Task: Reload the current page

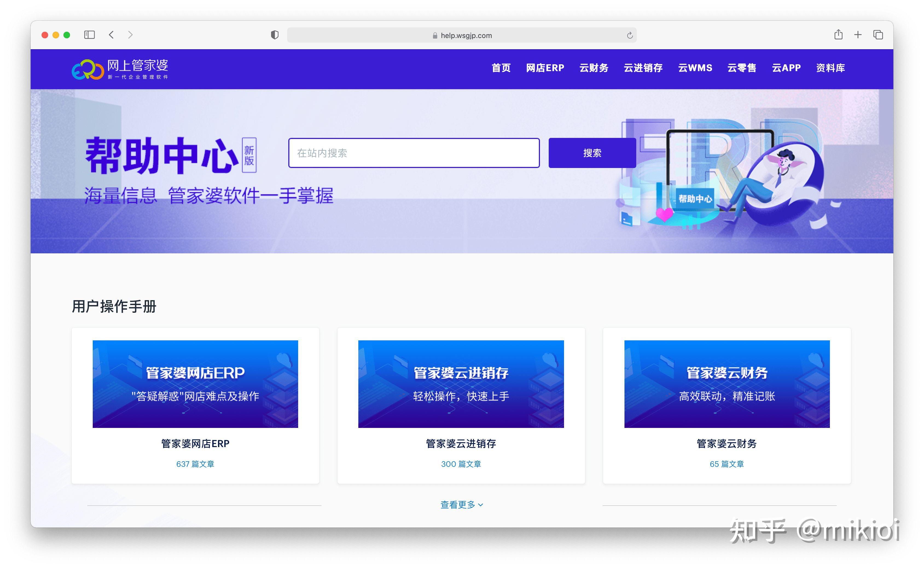Action: 630,35
